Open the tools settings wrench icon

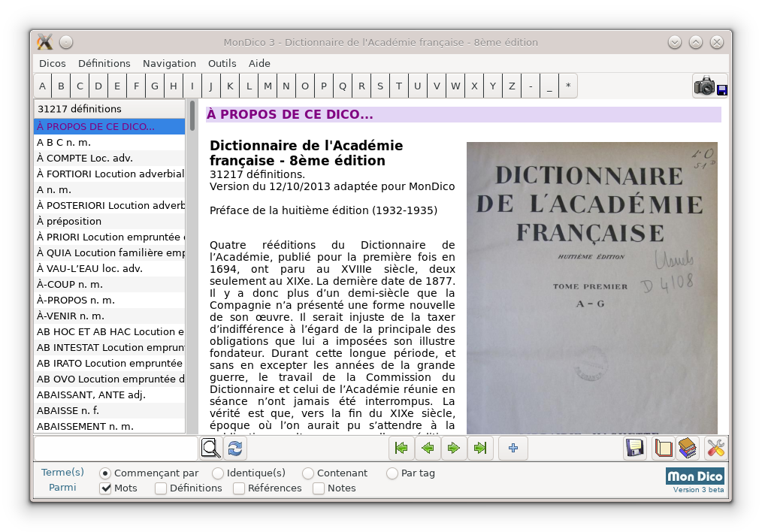tap(715, 448)
